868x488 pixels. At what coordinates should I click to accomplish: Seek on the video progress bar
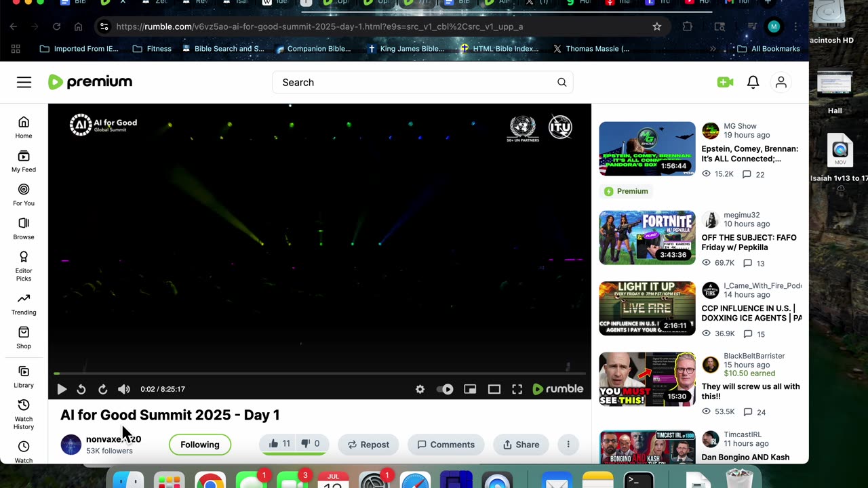319,373
